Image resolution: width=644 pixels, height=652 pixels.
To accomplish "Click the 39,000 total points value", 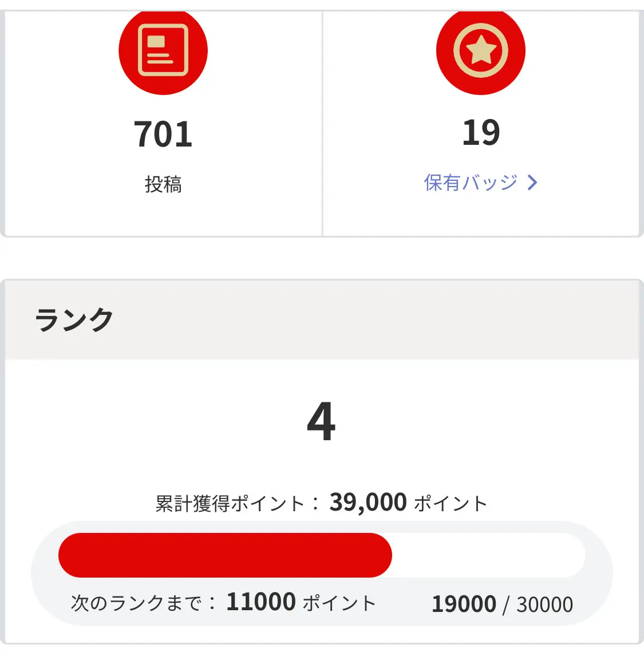I will pos(368,503).
